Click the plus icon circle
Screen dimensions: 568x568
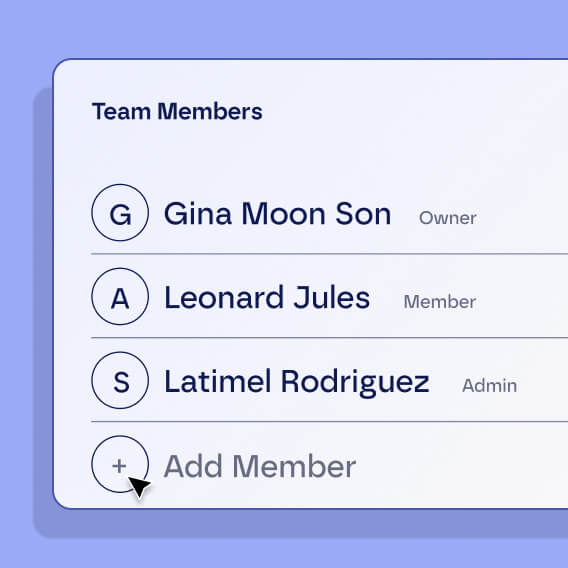click(x=120, y=464)
